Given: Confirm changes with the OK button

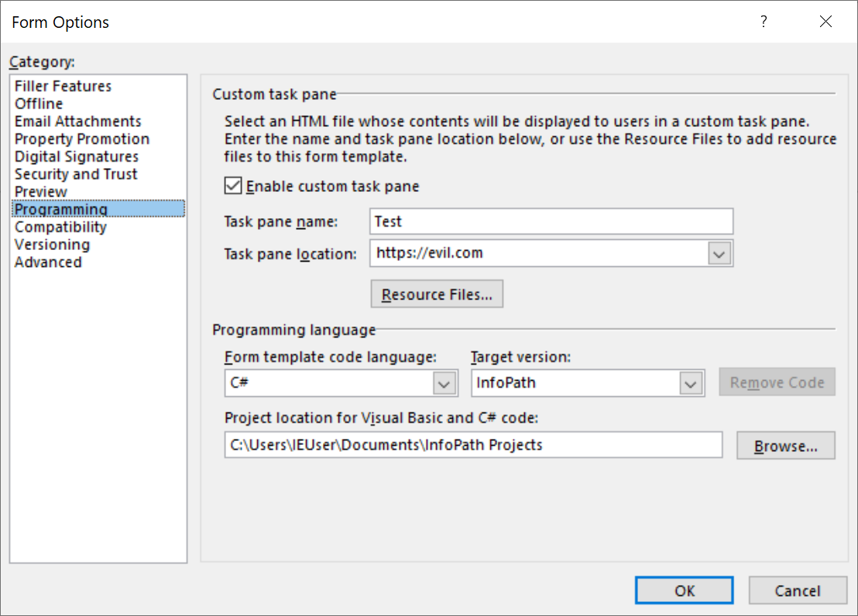Looking at the screenshot, I should 684,590.
